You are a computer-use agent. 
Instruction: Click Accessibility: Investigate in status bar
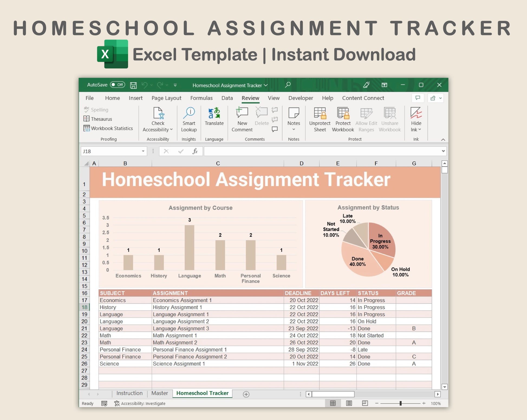[140, 403]
